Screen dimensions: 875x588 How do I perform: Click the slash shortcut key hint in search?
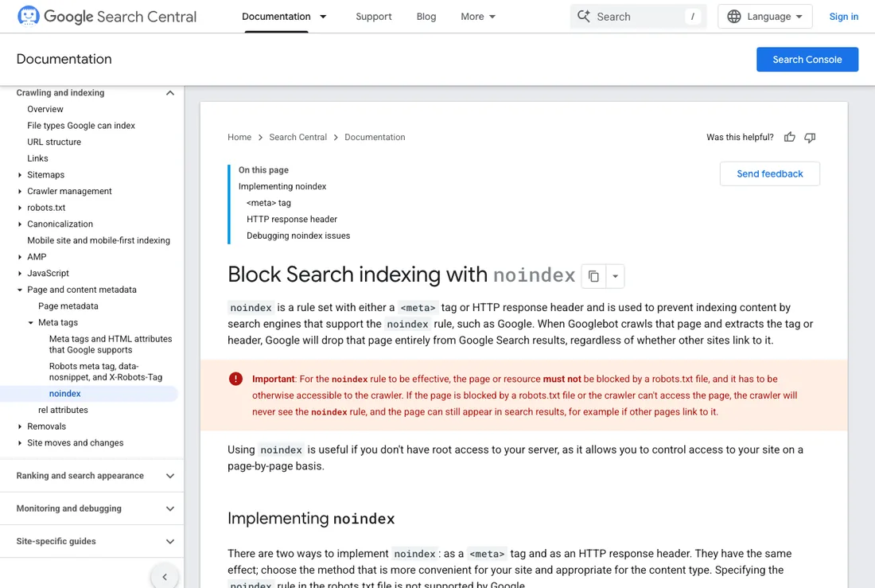click(x=693, y=16)
